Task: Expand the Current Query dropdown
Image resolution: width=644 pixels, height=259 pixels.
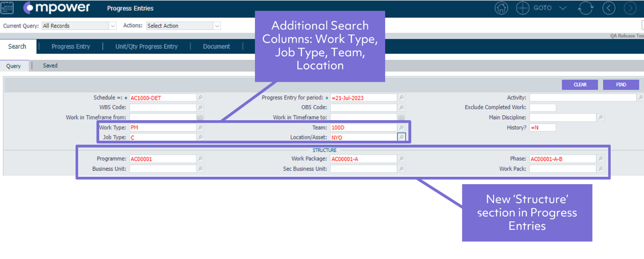Action: (113, 26)
